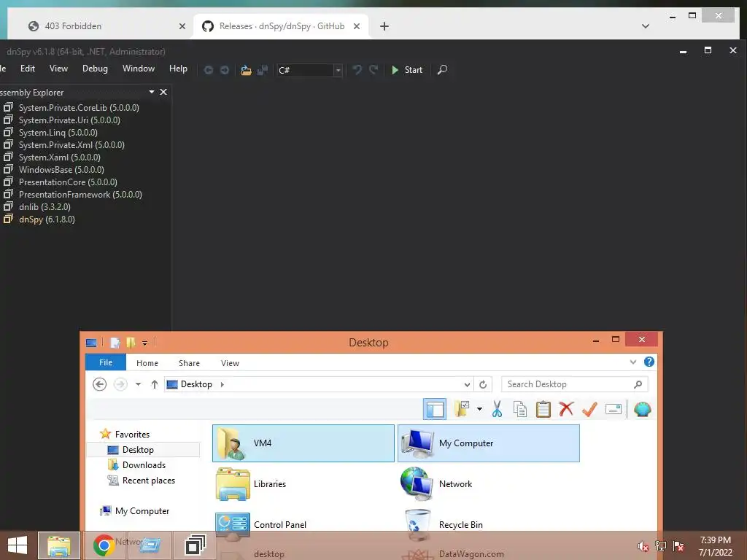Open the Share ribbon tab
747x560 pixels.
(x=189, y=363)
